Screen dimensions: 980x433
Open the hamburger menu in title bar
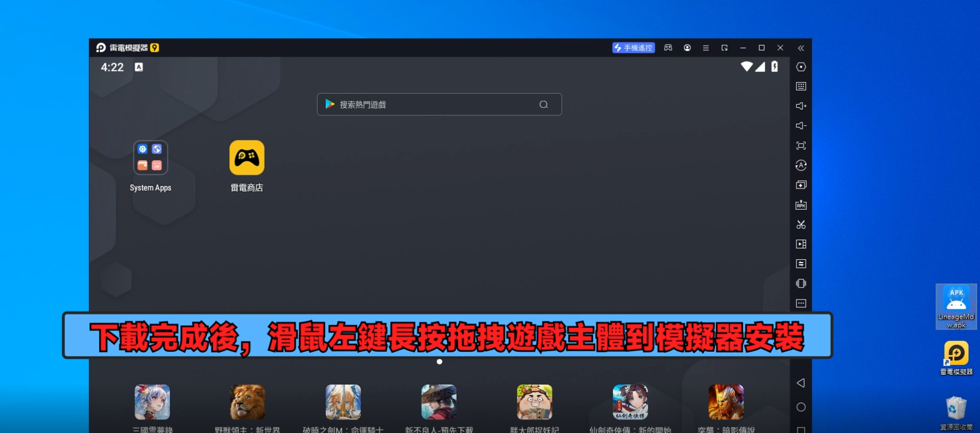705,48
